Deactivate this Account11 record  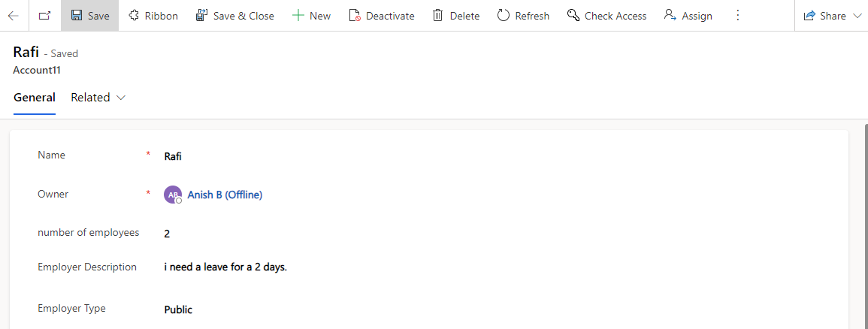click(x=382, y=16)
